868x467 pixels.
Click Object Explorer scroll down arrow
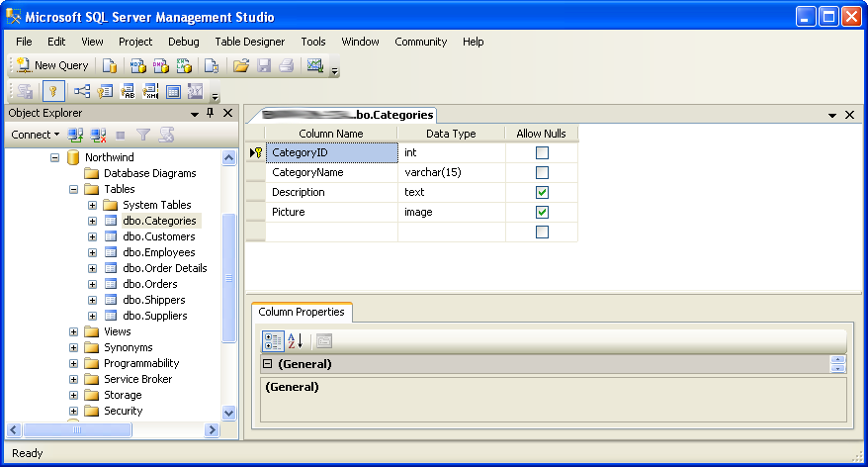[228, 414]
